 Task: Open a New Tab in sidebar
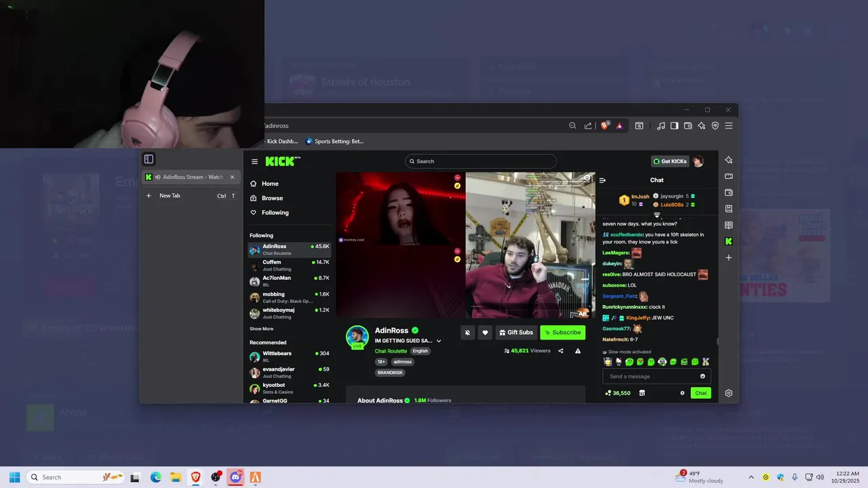pos(190,196)
